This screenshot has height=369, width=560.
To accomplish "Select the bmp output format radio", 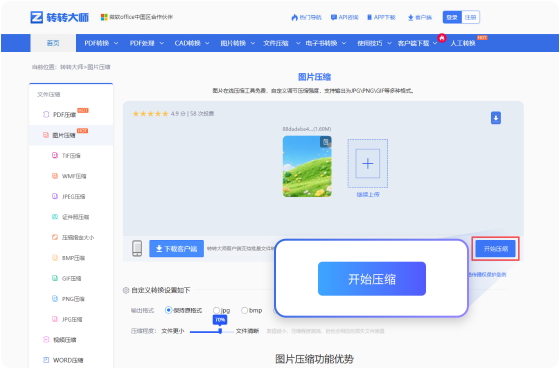I will [244, 310].
